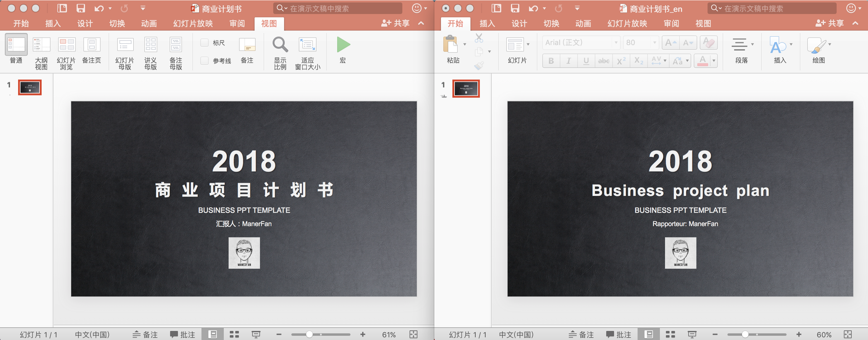Open the View tab in right window

click(x=703, y=23)
